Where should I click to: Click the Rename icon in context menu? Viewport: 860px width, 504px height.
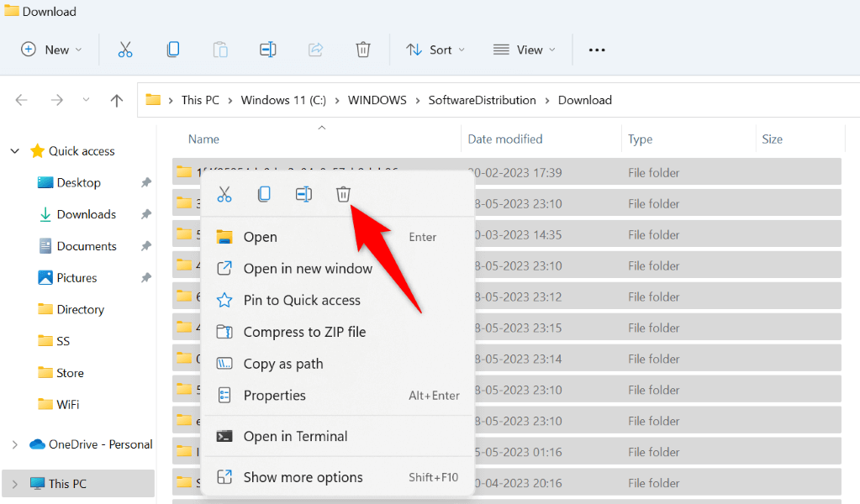click(303, 194)
